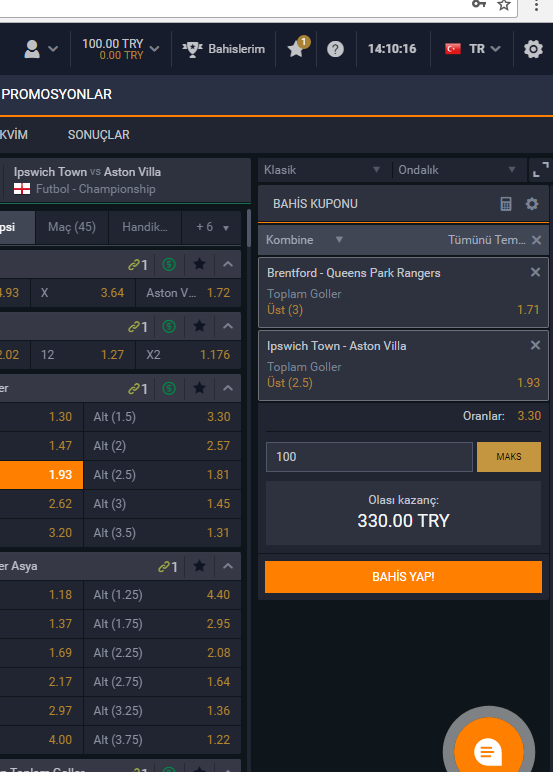
Task: Switch to the Handik... tab
Action: click(145, 227)
